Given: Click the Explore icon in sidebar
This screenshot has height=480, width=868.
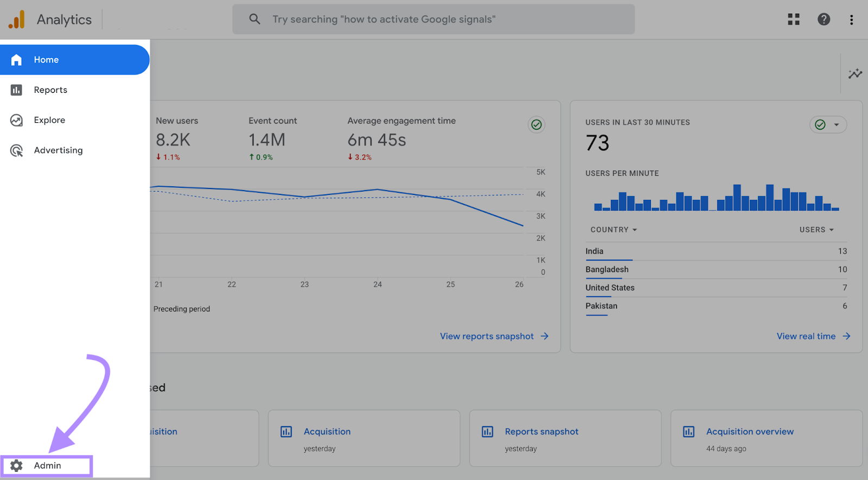Looking at the screenshot, I should pyautogui.click(x=17, y=120).
